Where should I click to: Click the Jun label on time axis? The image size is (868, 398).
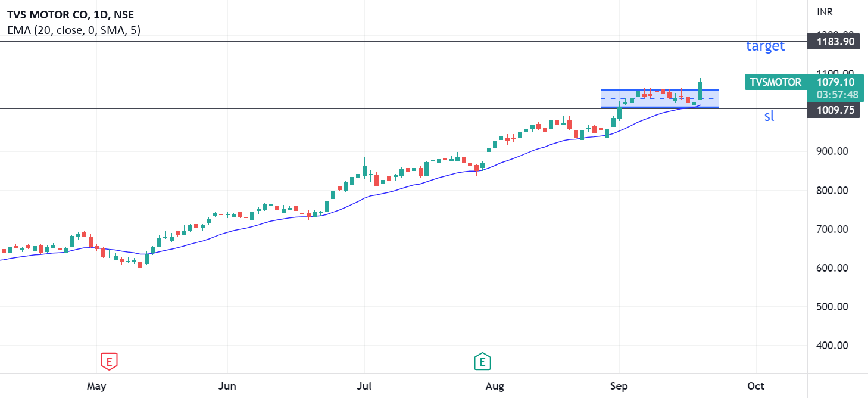tap(227, 386)
